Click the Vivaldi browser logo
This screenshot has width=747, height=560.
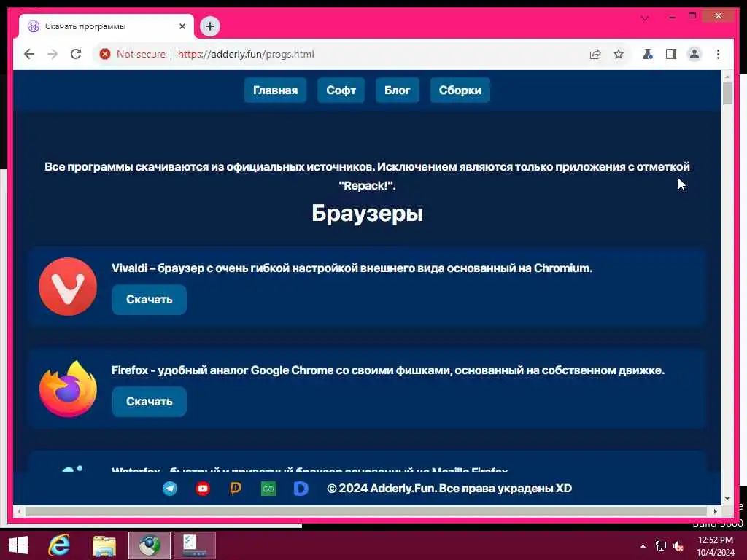coord(68,287)
